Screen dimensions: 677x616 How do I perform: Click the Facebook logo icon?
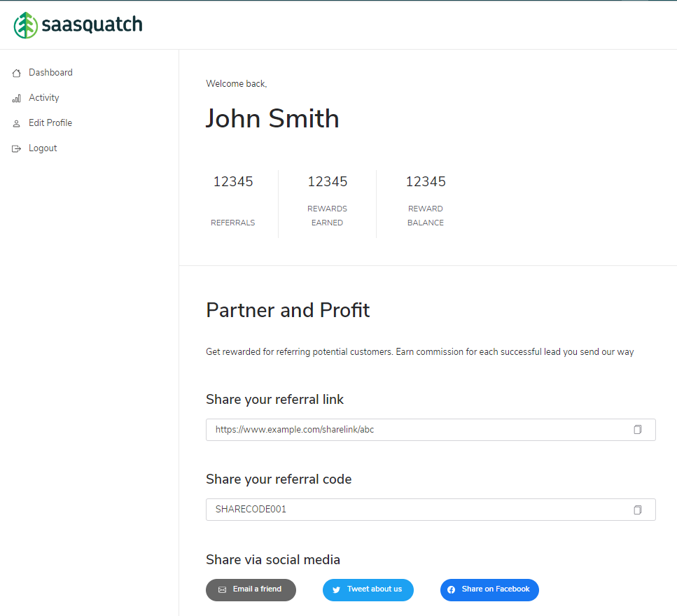tap(451, 590)
